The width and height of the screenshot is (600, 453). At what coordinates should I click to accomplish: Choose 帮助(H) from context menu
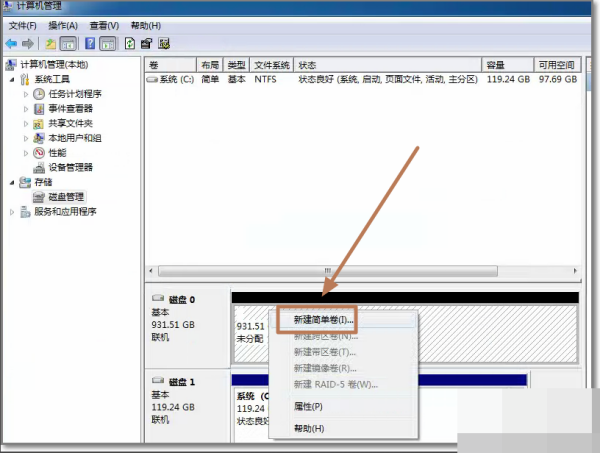343,428
